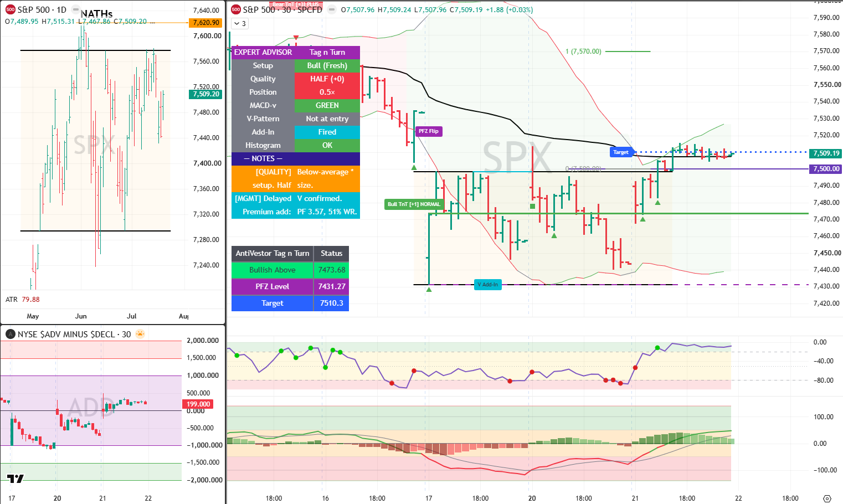Screen dimensions: 843x504
Task: Click the GREEN MACD-v cell
Action: [x=327, y=105]
